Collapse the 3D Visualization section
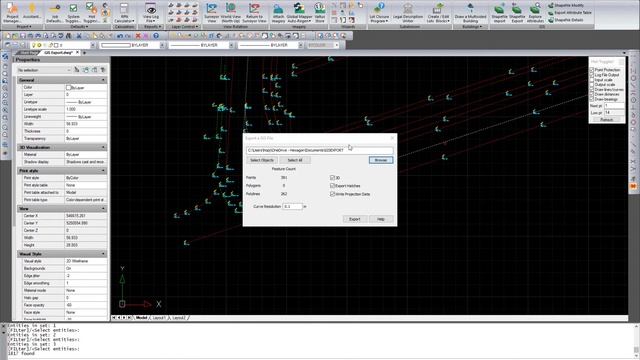Screen dimensions: 640x360 pos(103,147)
